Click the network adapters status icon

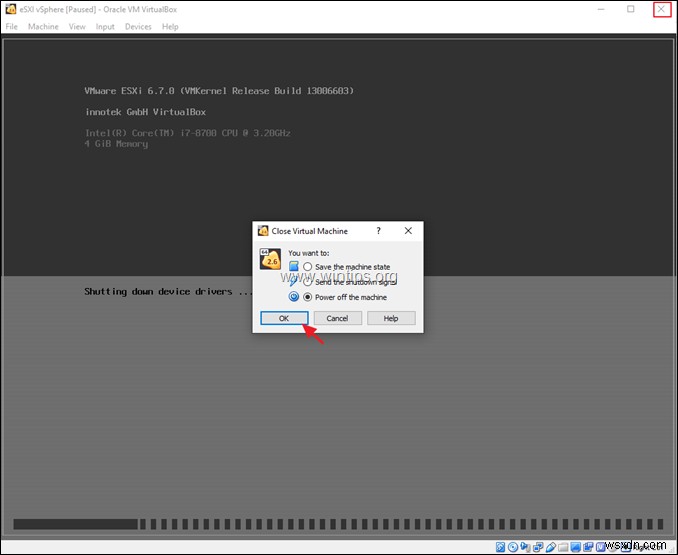pyautogui.click(x=538, y=547)
